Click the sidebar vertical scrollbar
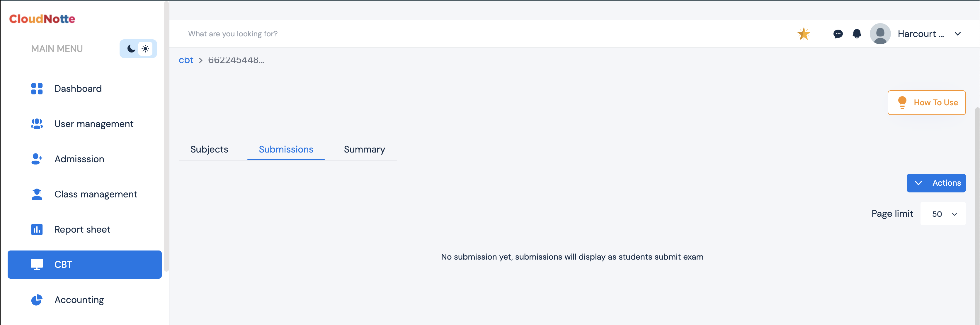Screen dimensions: 980x325 [x=166, y=137]
